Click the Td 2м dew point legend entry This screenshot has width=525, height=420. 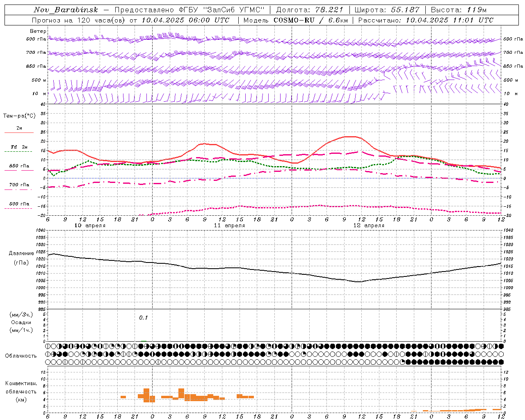[19, 148]
